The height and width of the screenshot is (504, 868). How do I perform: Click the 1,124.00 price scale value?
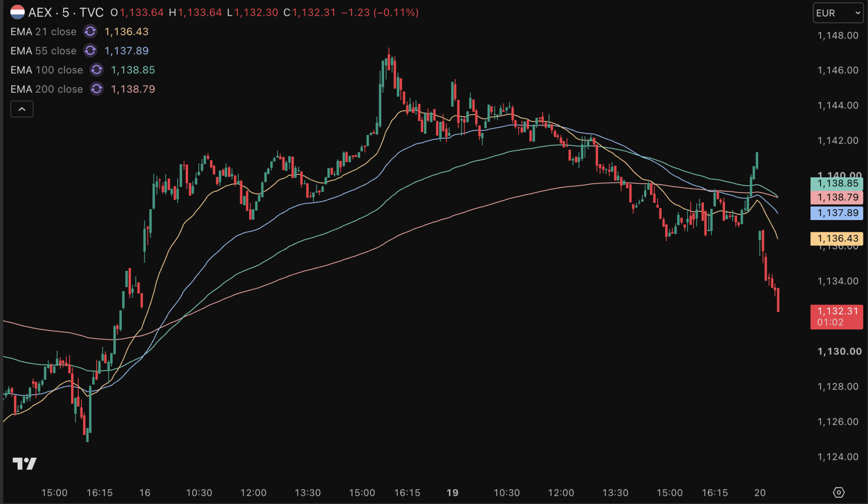838,457
